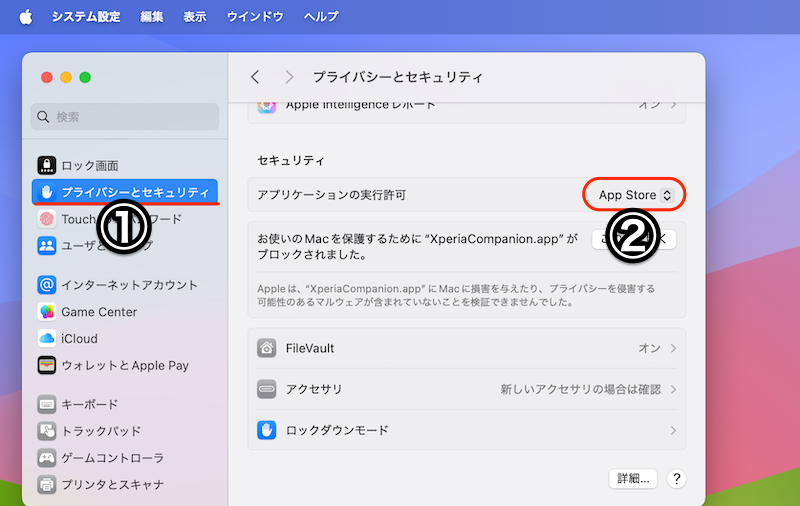This screenshot has width=800, height=506.
Task: Click the 検索 search field
Action: point(125,117)
